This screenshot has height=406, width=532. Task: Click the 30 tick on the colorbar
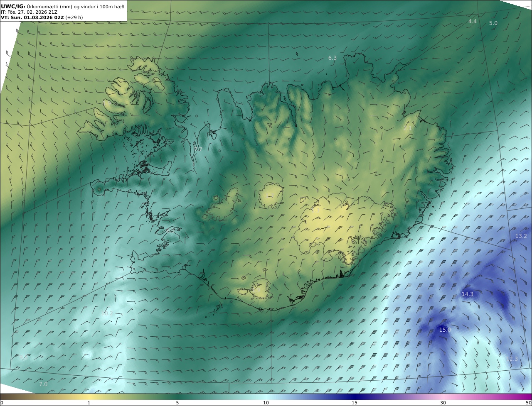point(443,403)
